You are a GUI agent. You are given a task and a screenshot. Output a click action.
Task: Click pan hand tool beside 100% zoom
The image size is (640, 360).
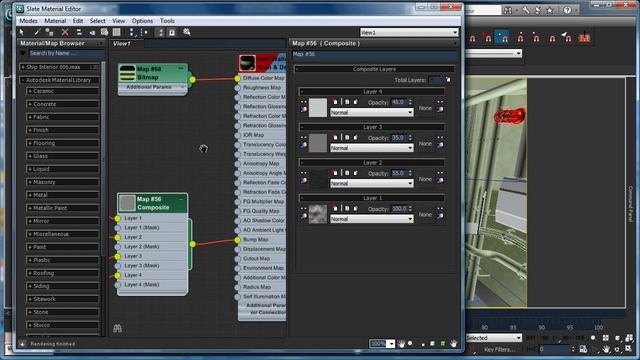click(401, 344)
